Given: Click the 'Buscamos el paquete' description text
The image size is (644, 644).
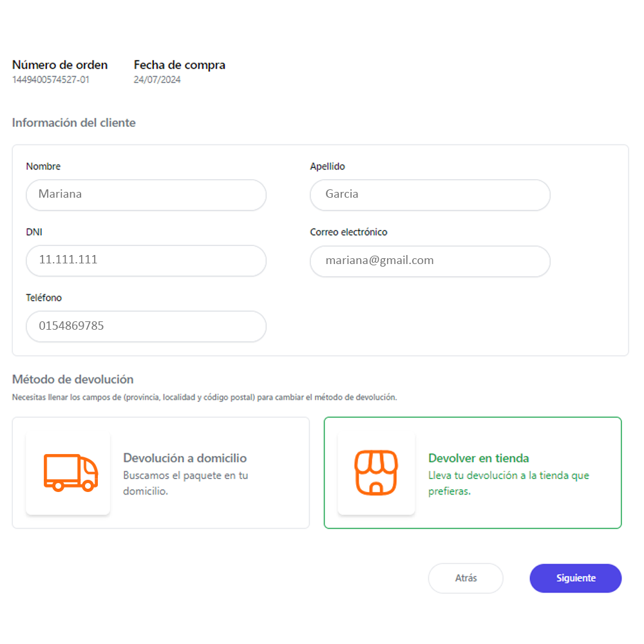Looking at the screenshot, I should [x=185, y=483].
